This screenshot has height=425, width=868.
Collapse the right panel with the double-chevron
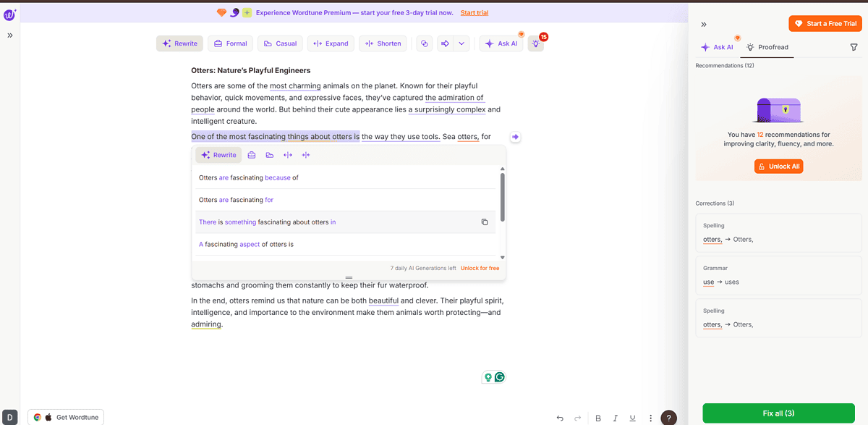tap(704, 24)
